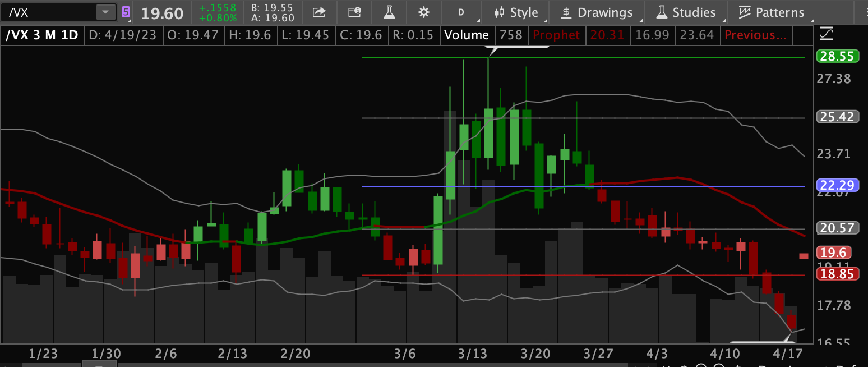Click the bid/ask B: 19.55 A: 19.60
Image resolution: width=868 pixels, height=367 pixels.
273,12
